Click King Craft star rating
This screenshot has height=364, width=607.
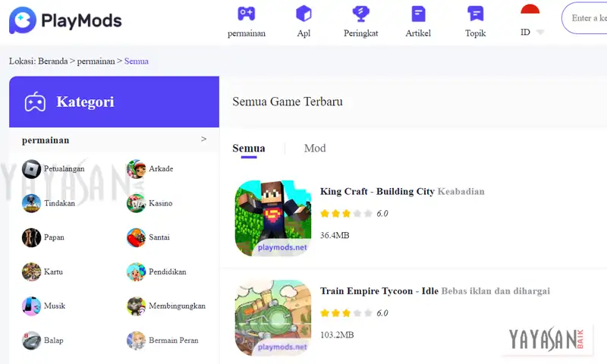[346, 214]
